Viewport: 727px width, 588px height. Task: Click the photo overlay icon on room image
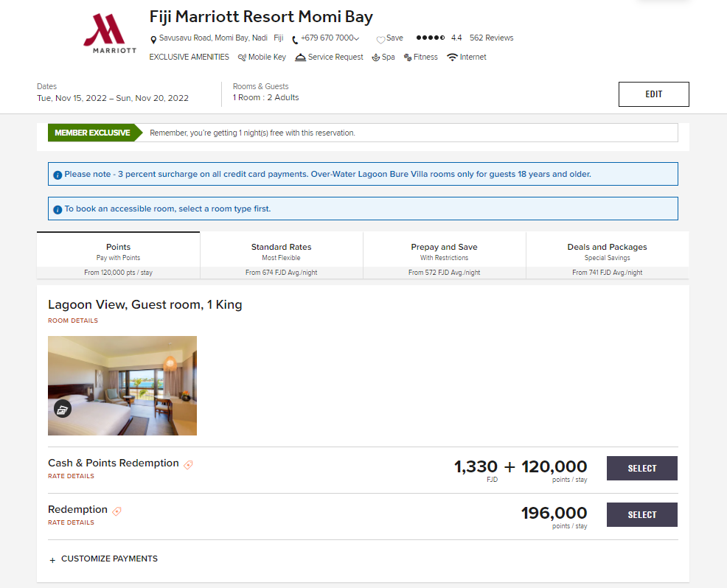click(x=63, y=409)
